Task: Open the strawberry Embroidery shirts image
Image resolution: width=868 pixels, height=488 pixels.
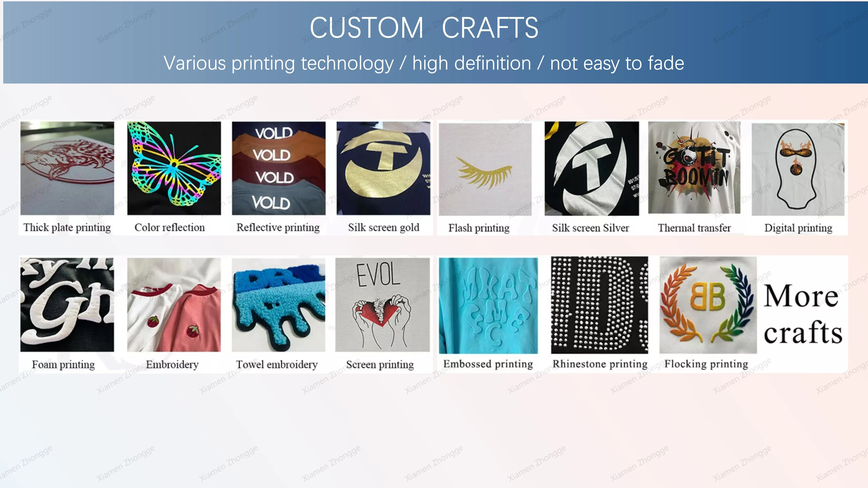Action: click(x=174, y=305)
